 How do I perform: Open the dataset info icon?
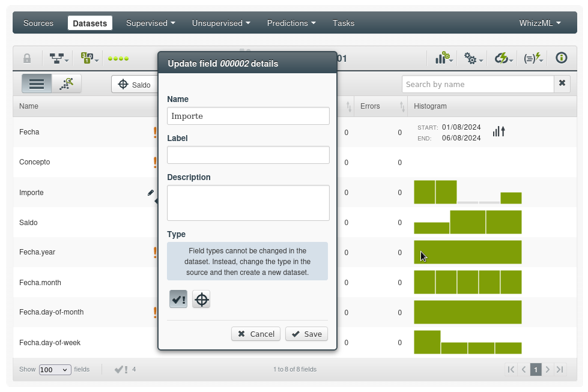pyautogui.click(x=562, y=58)
